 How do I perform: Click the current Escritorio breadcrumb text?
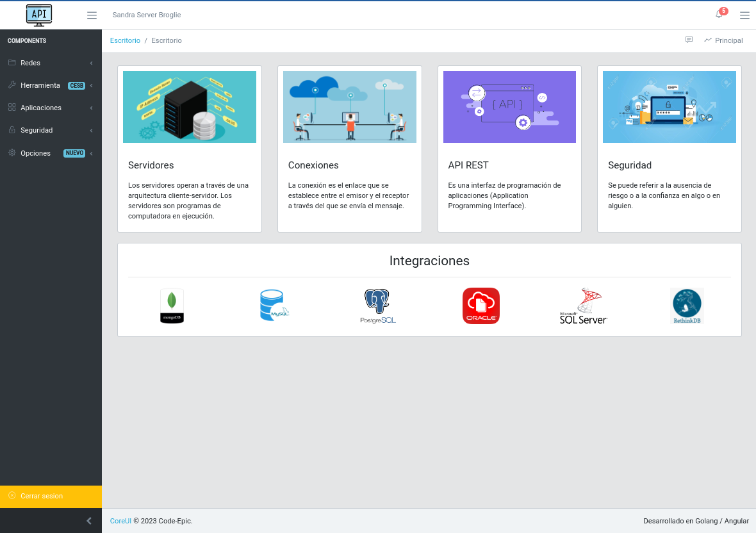[x=167, y=40]
